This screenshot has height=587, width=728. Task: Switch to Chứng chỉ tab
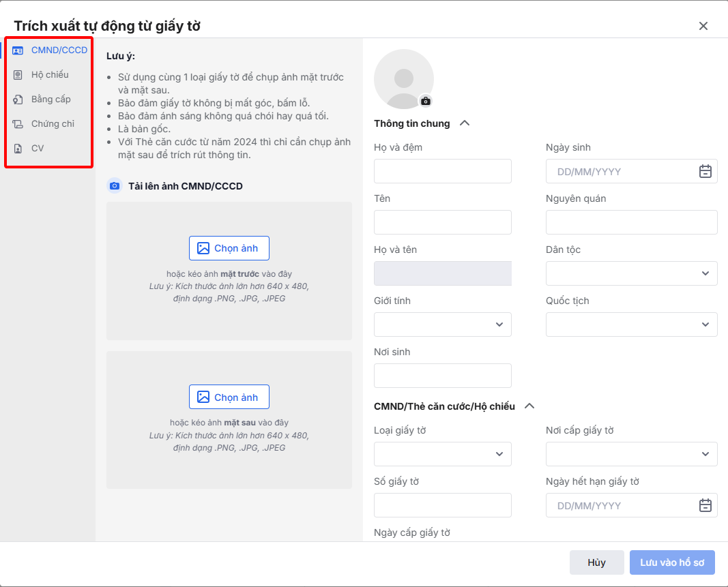click(50, 124)
